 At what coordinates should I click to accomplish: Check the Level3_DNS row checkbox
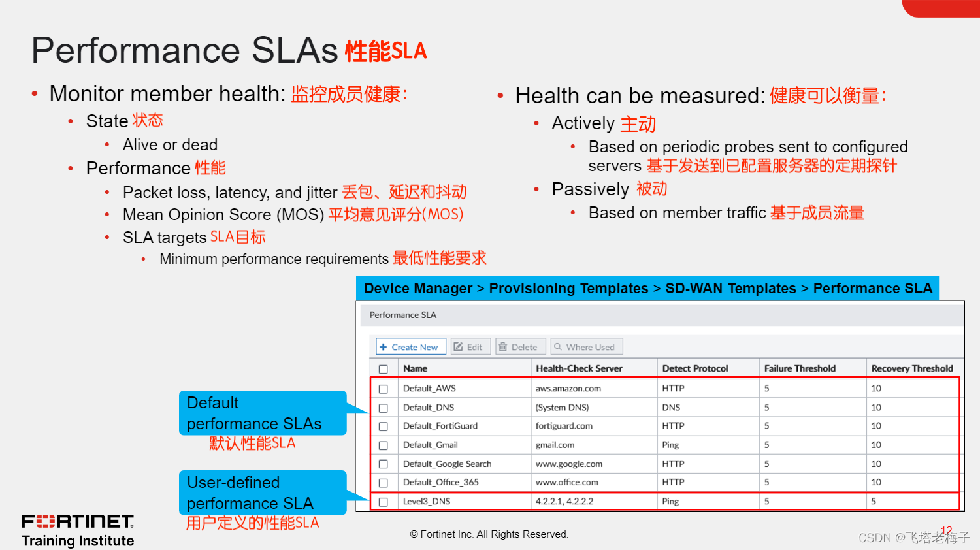click(384, 502)
